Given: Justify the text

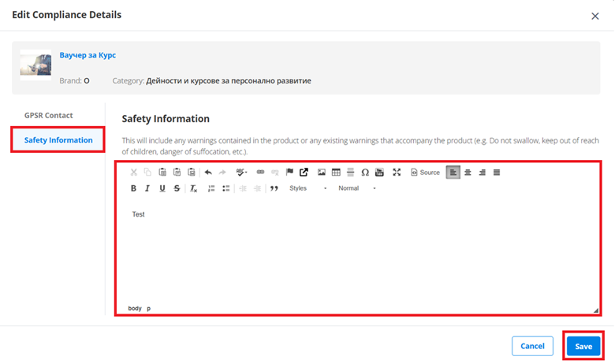Looking at the screenshot, I should tap(497, 173).
